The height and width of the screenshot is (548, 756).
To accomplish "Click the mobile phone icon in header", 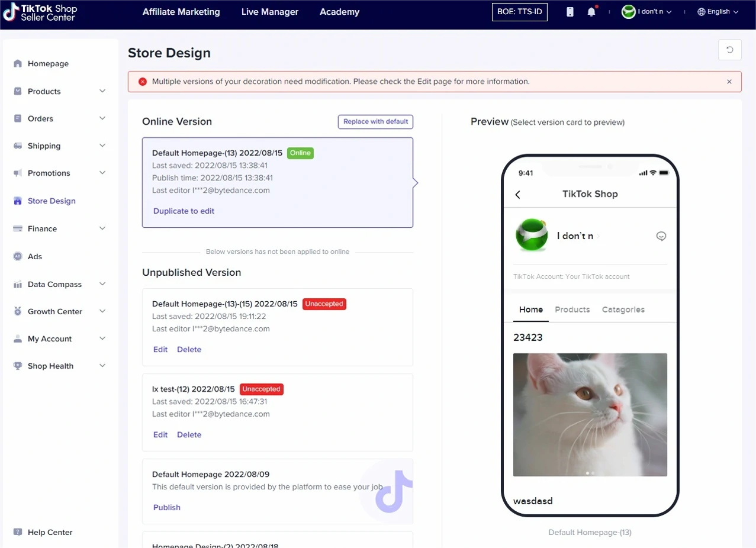I will 570,12.
